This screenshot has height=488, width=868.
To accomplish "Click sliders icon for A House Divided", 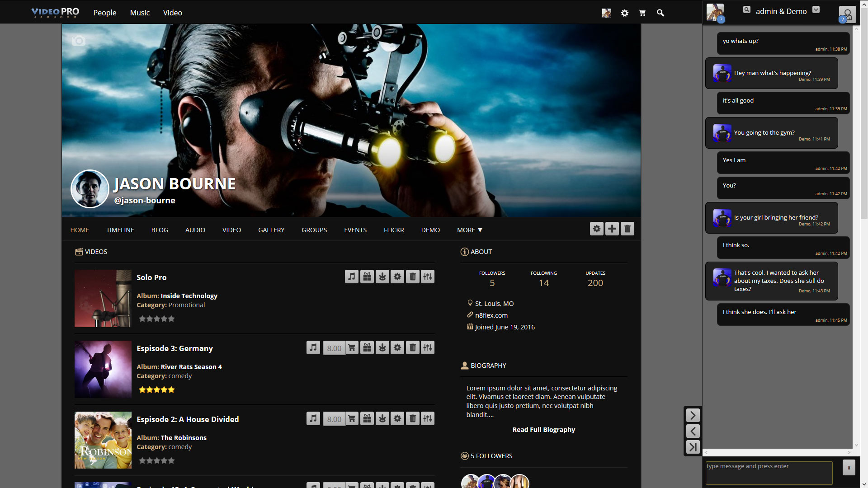I will pos(428,418).
